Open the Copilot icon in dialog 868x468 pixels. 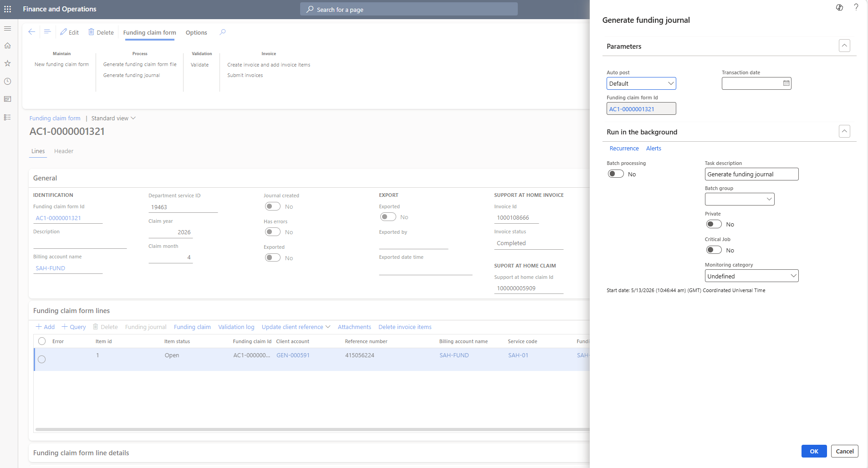tap(840, 7)
